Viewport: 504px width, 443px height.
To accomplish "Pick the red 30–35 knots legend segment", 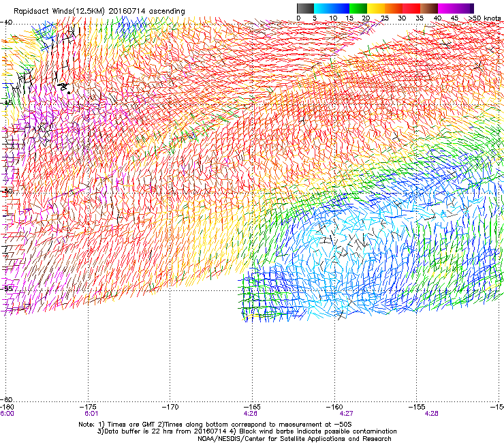I will click(411, 8).
